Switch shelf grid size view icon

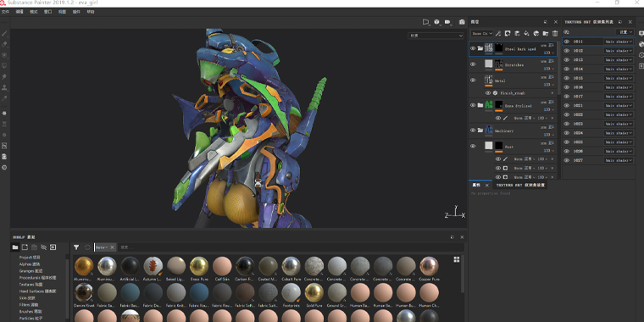pyautogui.click(x=456, y=259)
